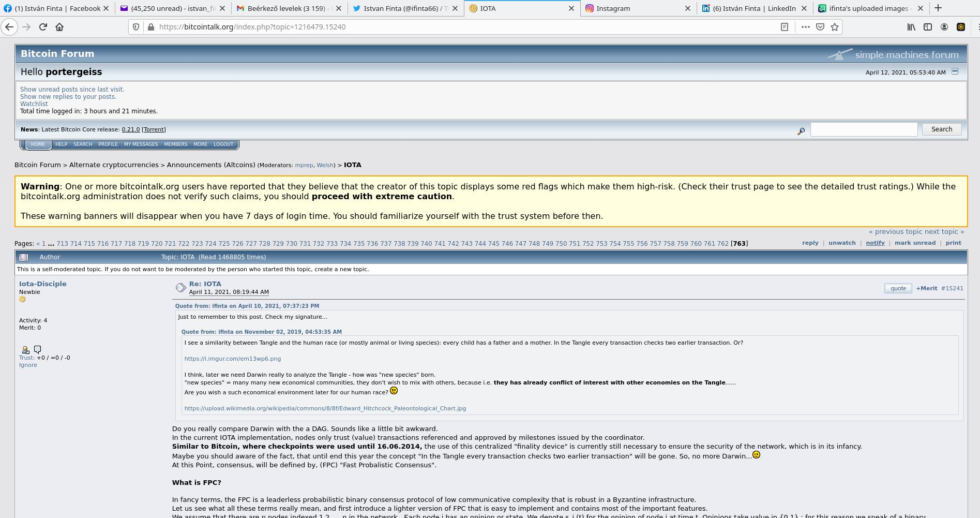Click Ignore under Iota-Disciple
This screenshot has width=980, height=518.
(x=28, y=365)
